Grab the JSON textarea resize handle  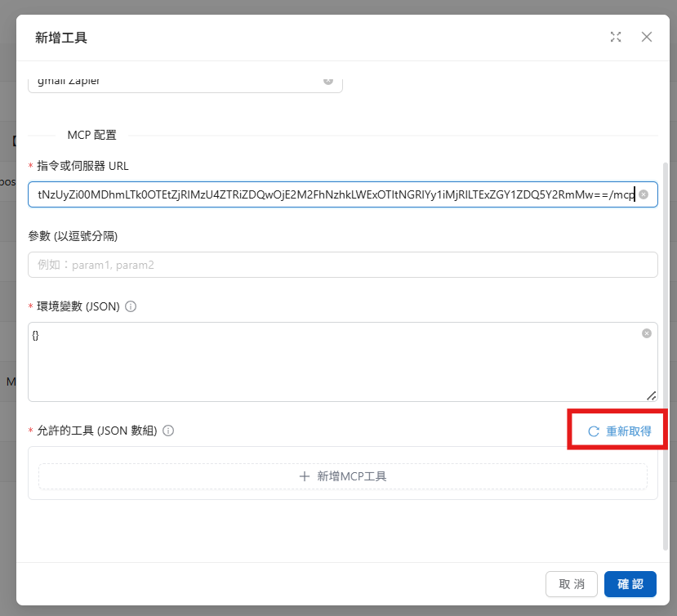(652, 395)
